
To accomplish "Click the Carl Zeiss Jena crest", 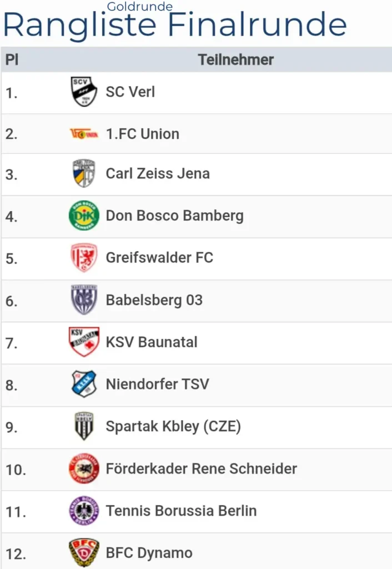I will (84, 173).
